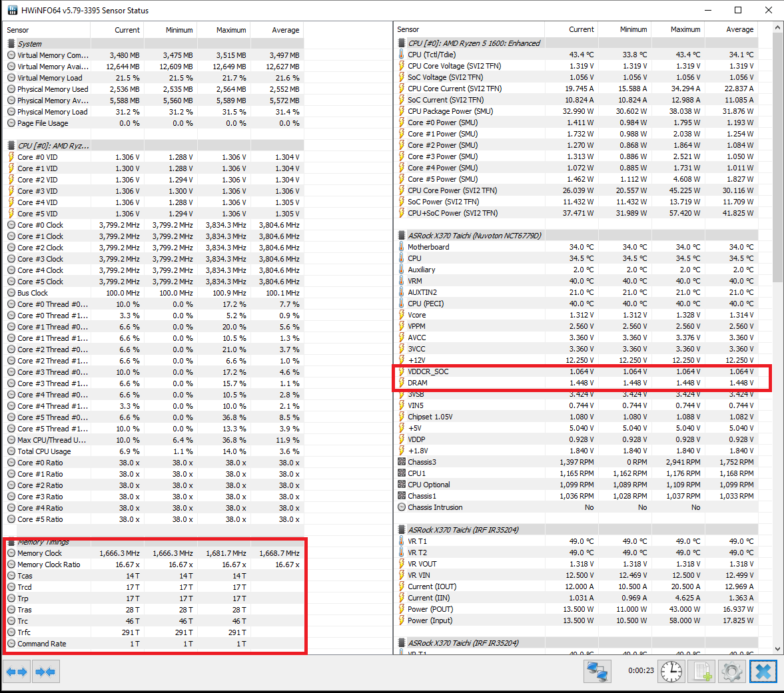
Task: Select the Memory Clock Ratio row
Action: pos(153,565)
